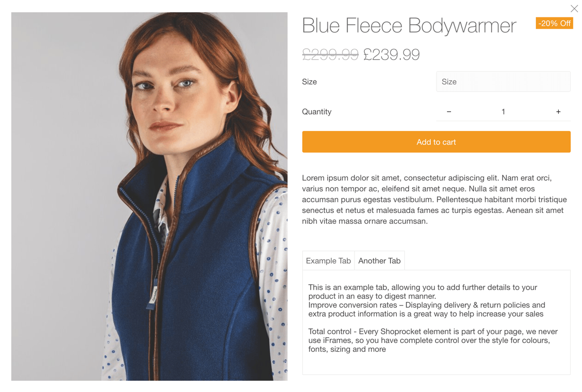This screenshot has height=392, width=582.
Task: Open the Another Tab tab
Action: pyautogui.click(x=379, y=261)
